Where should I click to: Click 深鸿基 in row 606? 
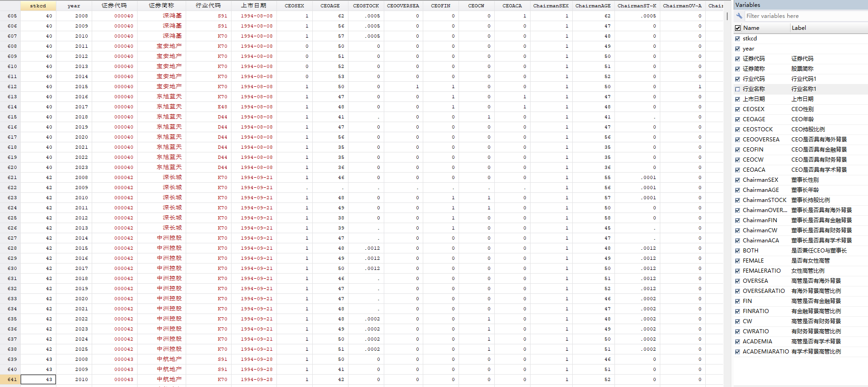(x=172, y=26)
